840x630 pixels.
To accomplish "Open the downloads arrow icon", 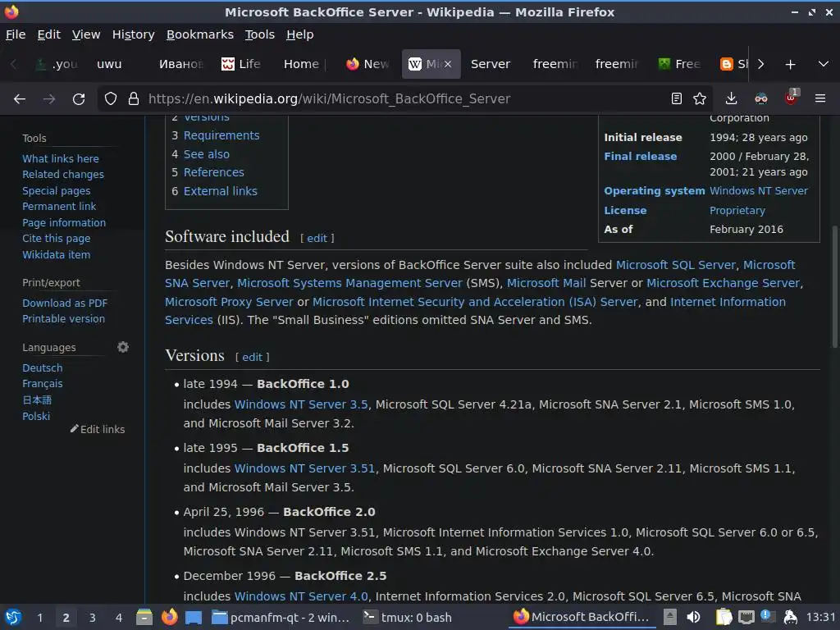I will pos(731,98).
